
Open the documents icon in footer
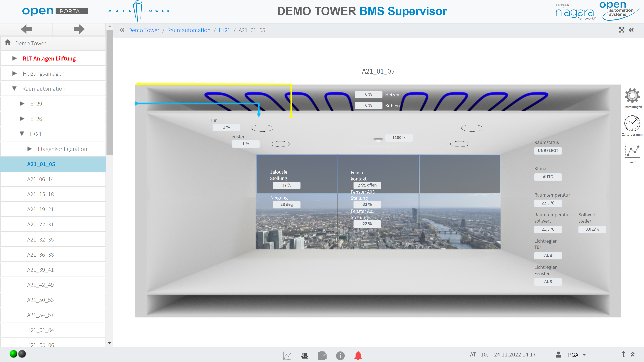(x=322, y=355)
